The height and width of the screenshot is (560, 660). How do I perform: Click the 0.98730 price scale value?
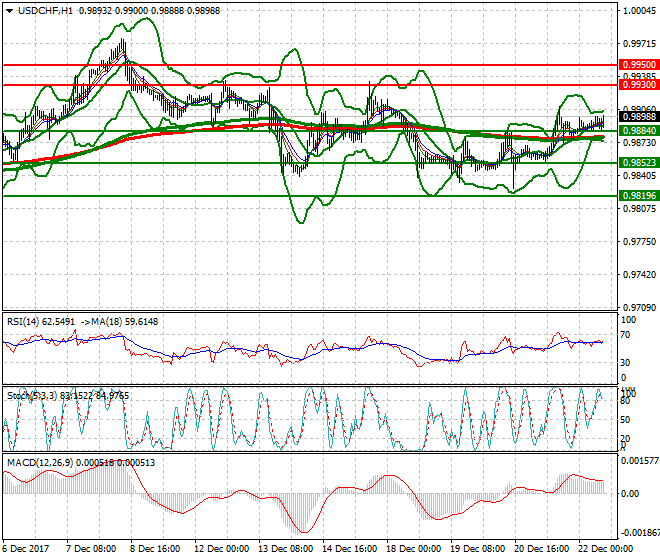(x=639, y=143)
